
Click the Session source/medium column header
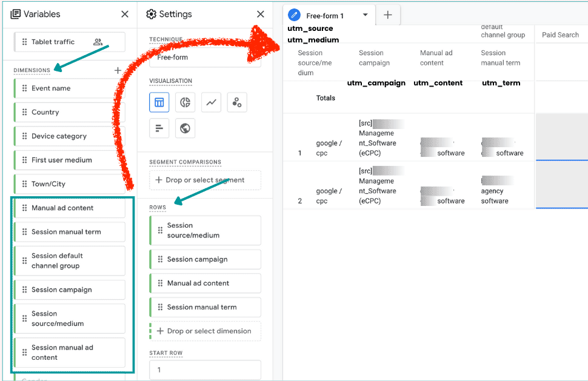[x=315, y=63]
